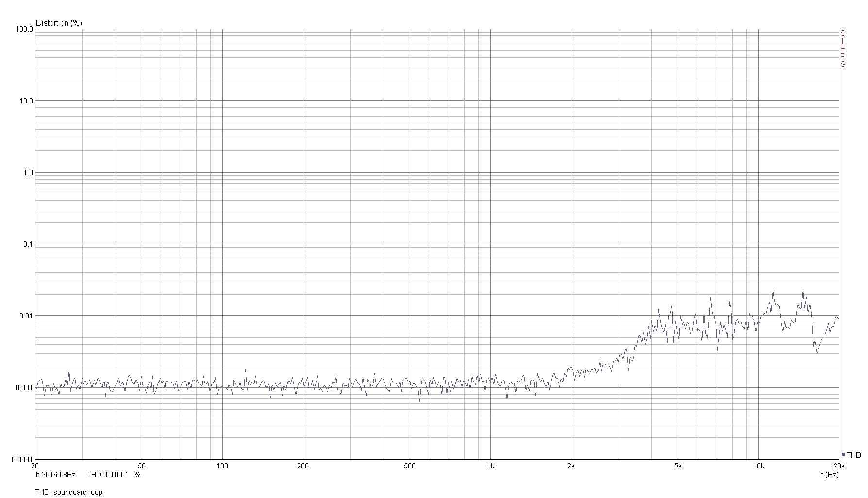Click the y-axis label 100.0
This screenshot has width=868, height=498.
pyautogui.click(x=24, y=29)
